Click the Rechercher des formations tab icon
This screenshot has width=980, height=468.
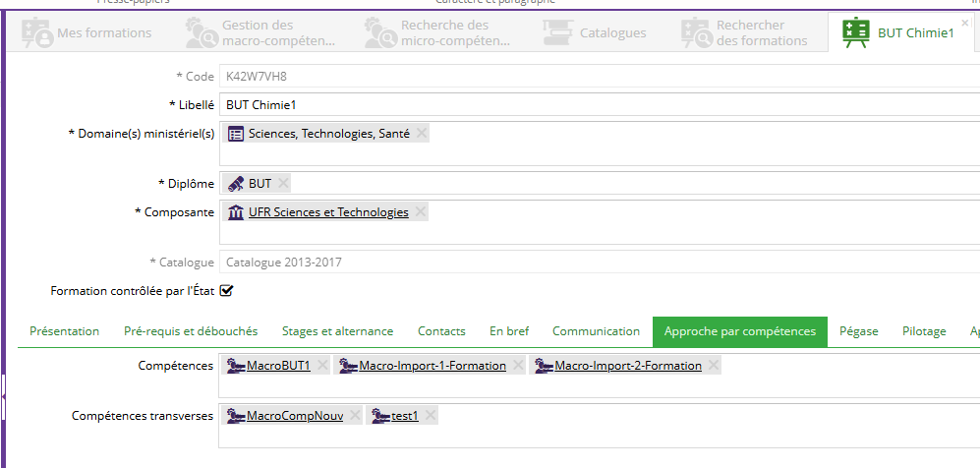[x=696, y=32]
